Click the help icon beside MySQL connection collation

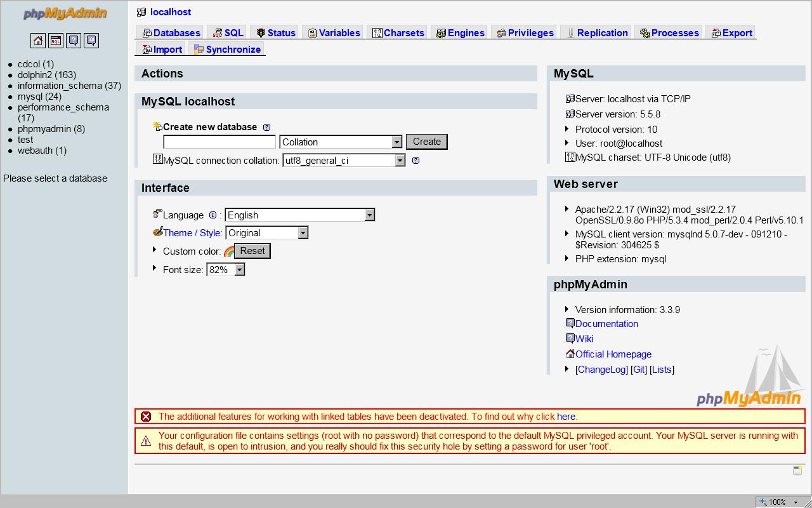(x=416, y=161)
